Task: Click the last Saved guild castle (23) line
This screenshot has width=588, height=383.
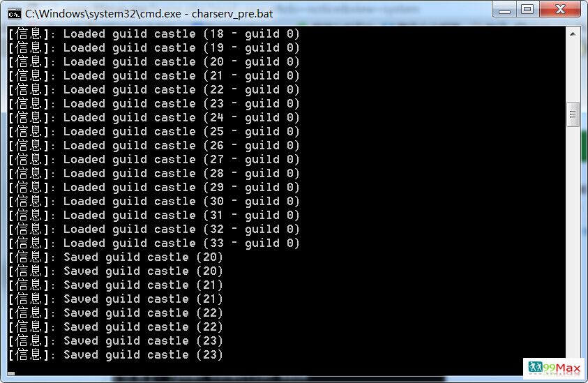Action: pos(116,355)
